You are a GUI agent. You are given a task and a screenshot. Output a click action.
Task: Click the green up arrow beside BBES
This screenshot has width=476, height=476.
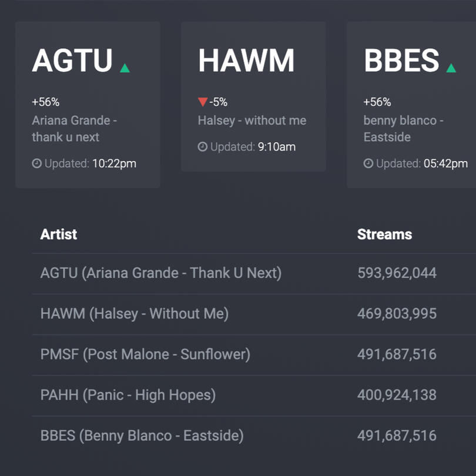click(x=451, y=68)
